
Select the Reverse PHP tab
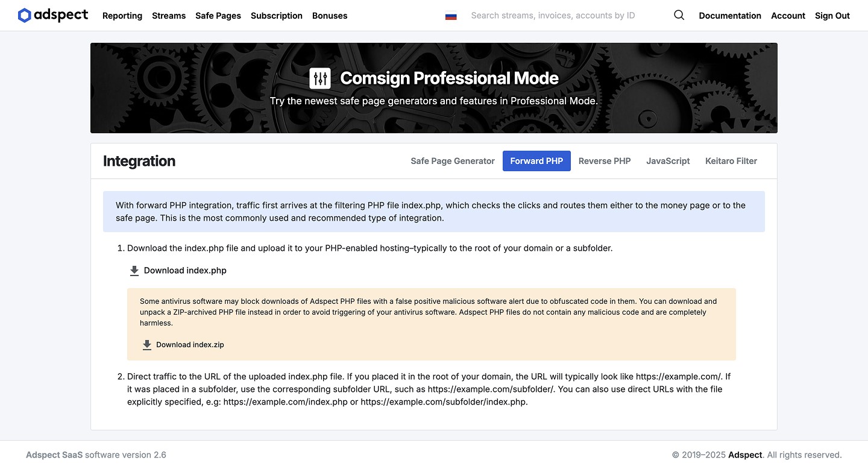(x=605, y=161)
